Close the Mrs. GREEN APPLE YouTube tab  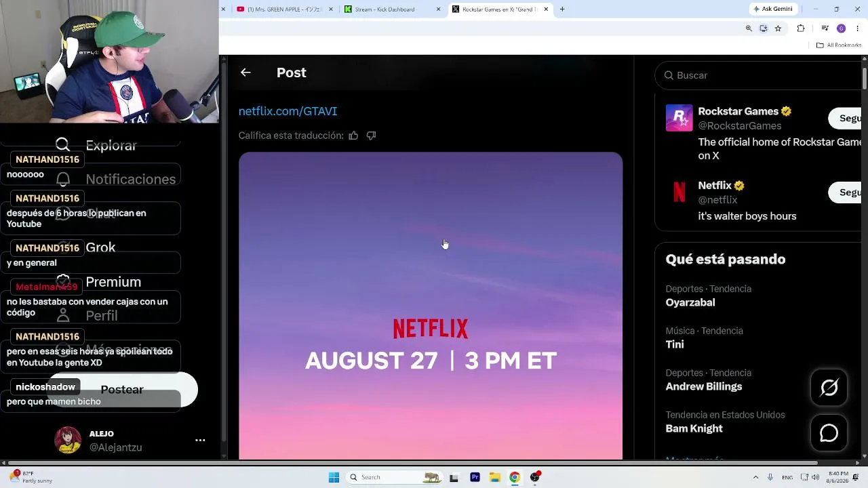pos(331,9)
